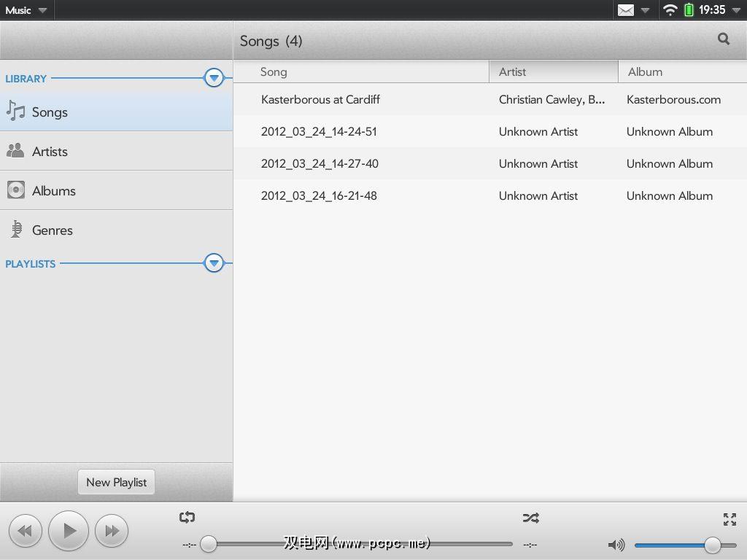Click the 19:35 clock
This screenshot has height=560, width=747.
pyautogui.click(x=712, y=10)
